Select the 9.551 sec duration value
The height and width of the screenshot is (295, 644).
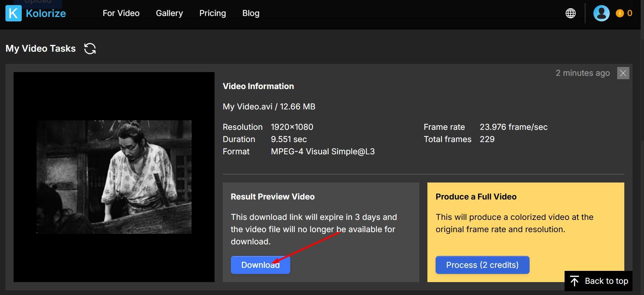click(289, 139)
